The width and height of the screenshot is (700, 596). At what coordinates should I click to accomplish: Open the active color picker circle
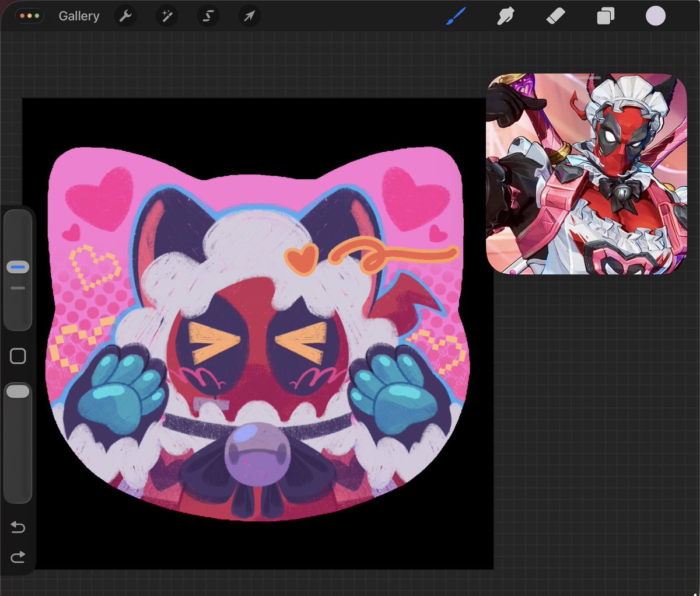click(x=656, y=16)
